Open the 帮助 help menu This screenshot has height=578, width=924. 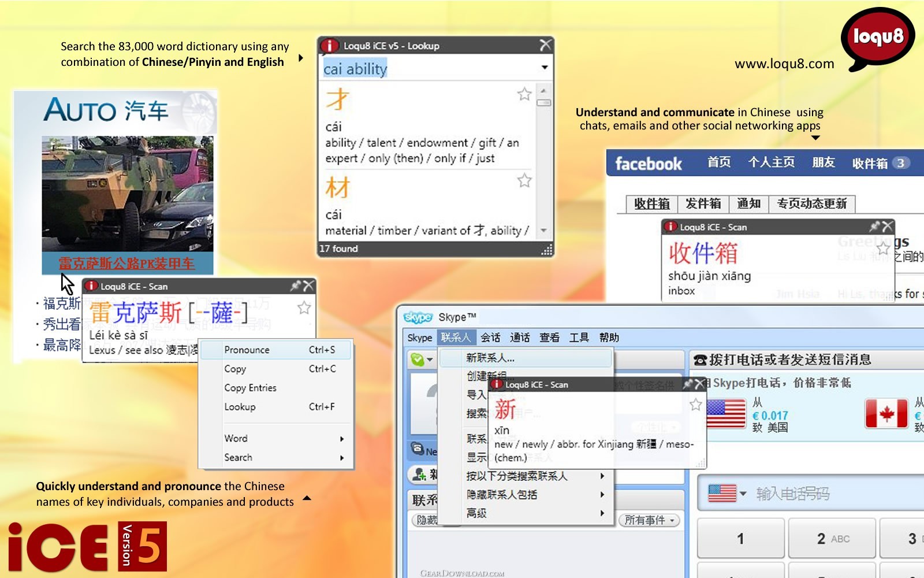tap(609, 338)
